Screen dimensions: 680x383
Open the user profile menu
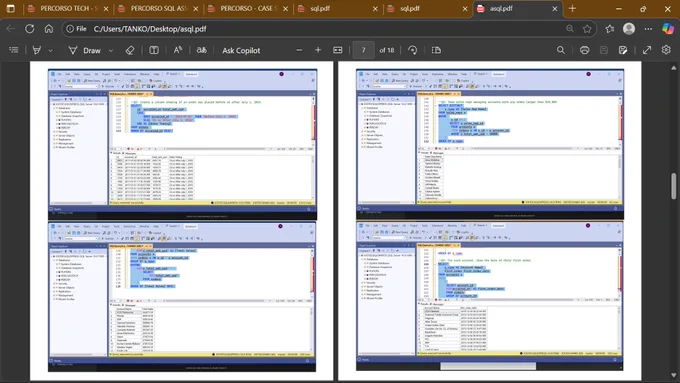[629, 29]
